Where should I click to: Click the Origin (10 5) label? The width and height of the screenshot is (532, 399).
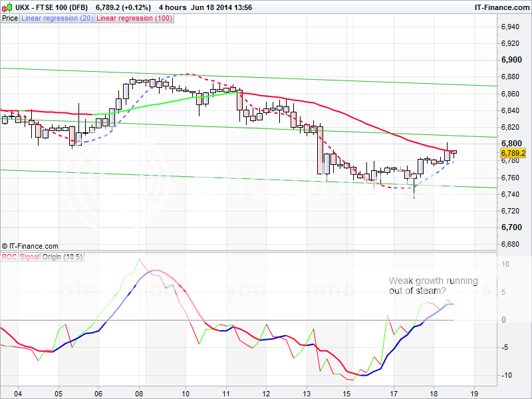(x=63, y=257)
